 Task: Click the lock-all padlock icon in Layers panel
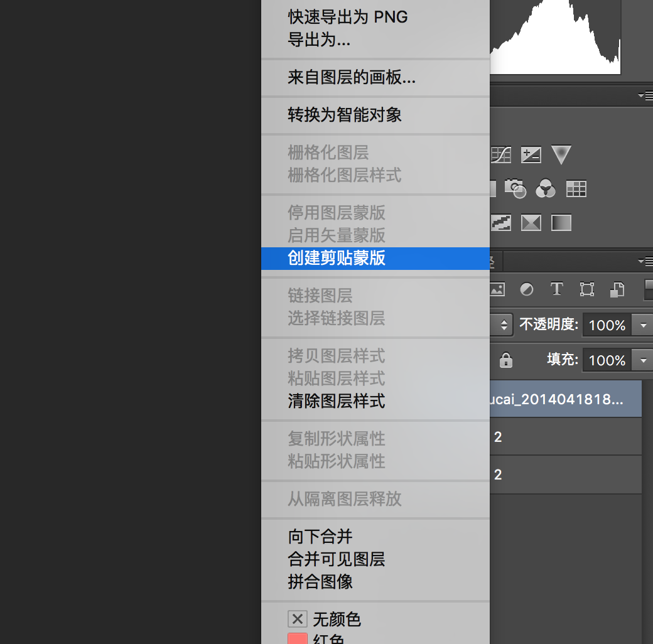(506, 360)
